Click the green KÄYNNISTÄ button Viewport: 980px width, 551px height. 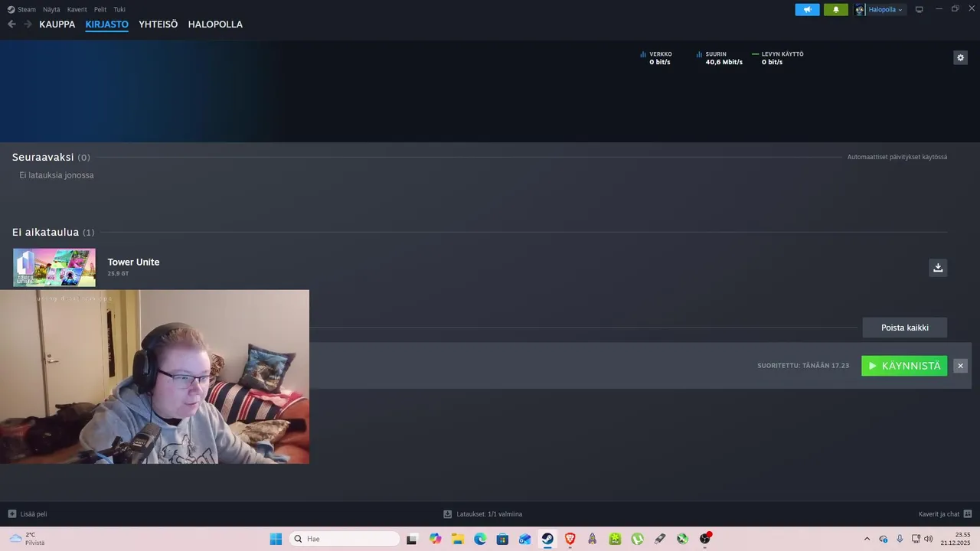pos(904,366)
